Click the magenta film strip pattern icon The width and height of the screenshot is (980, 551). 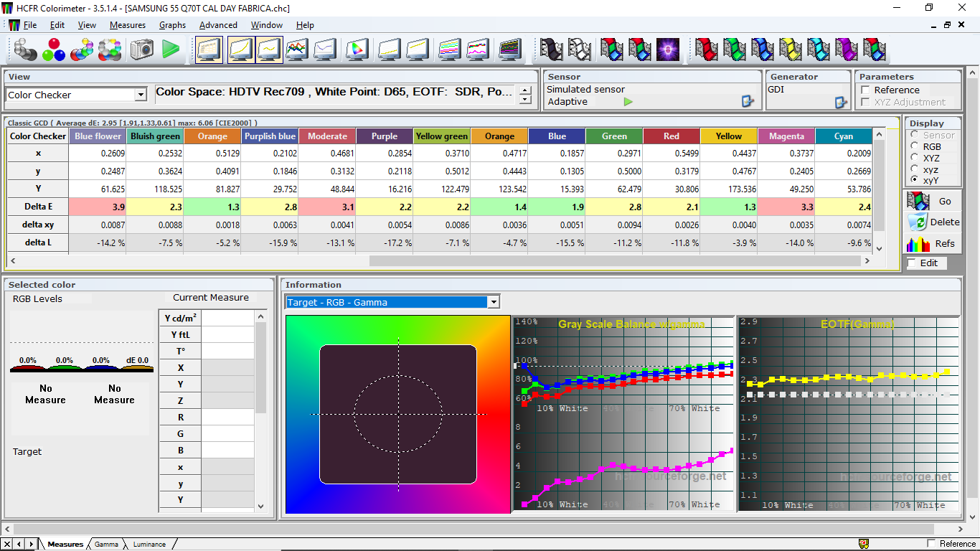tap(847, 50)
